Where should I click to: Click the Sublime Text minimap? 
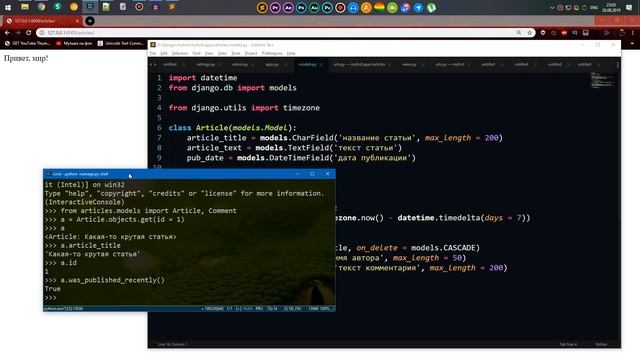602,80
